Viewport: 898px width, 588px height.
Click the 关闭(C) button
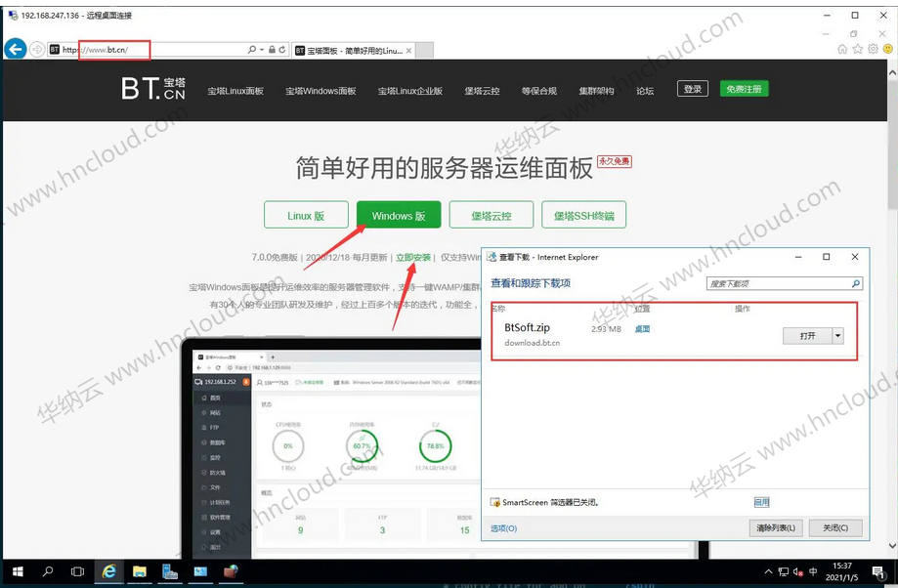(x=835, y=527)
